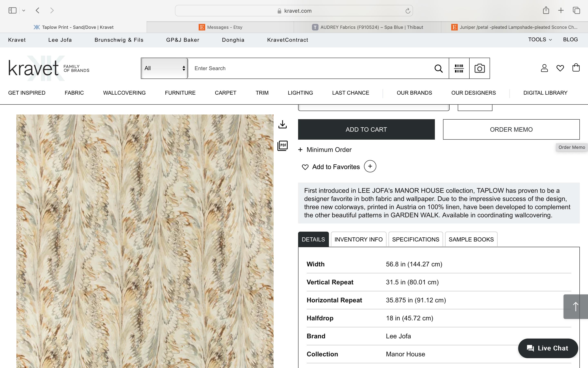Select the INVENTORY INFO tab
The image size is (588, 368).
click(358, 239)
